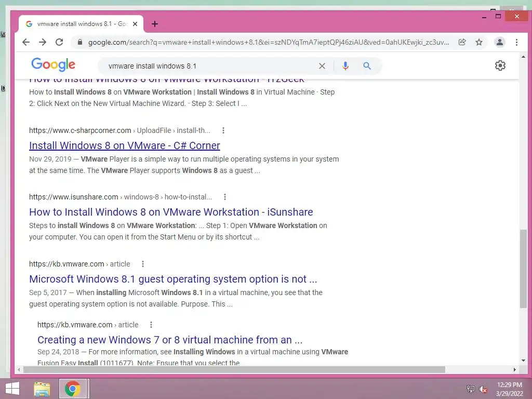Screen dimensions: 532x399
Task: Open the network tray icon
Action: [x=470, y=389]
